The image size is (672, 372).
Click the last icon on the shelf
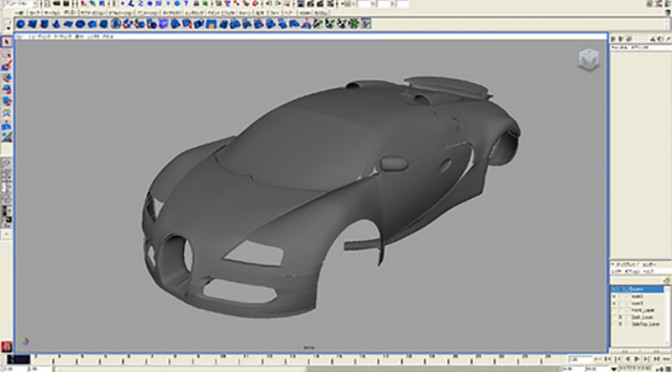[x=366, y=24]
